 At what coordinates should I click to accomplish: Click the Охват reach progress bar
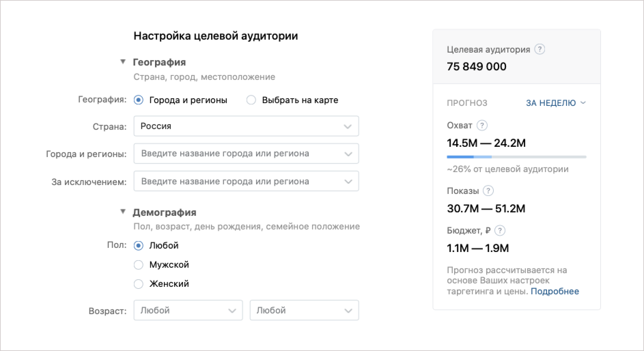click(517, 157)
